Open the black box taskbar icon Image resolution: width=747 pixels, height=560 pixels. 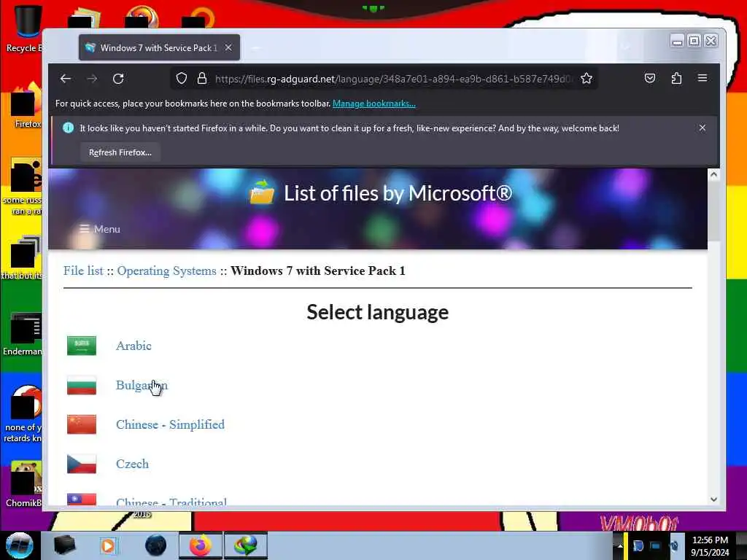coord(65,545)
